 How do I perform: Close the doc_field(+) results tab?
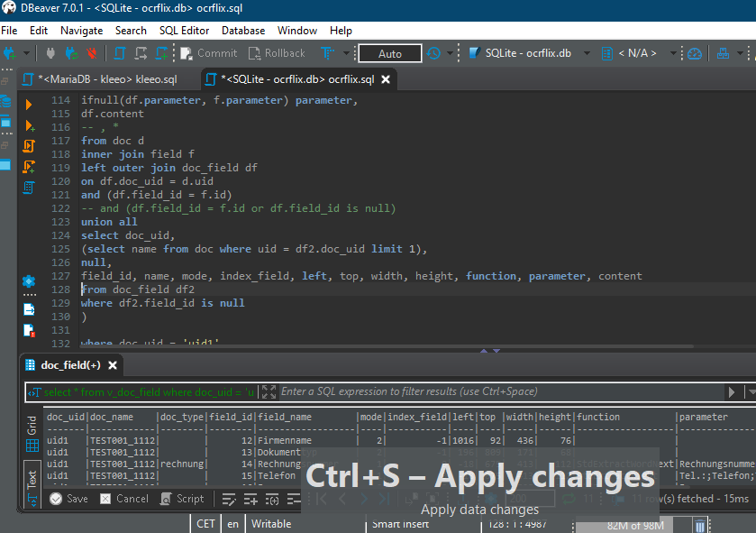point(113,365)
